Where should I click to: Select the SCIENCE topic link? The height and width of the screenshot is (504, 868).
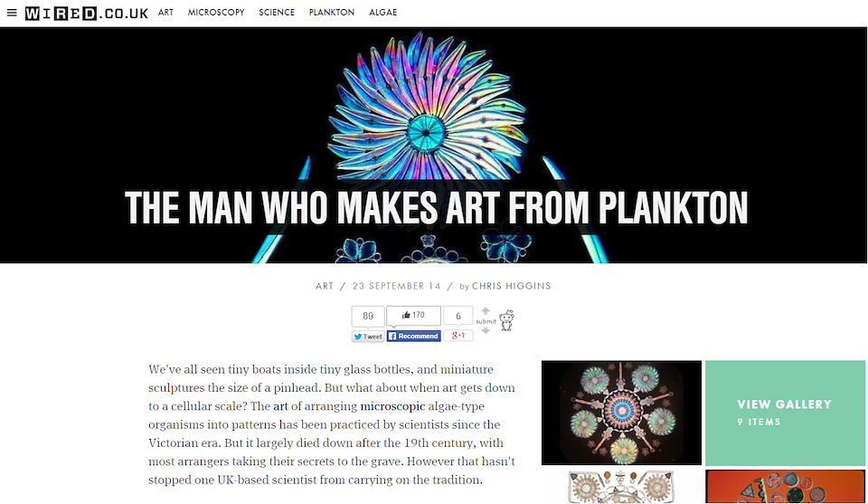point(277,12)
